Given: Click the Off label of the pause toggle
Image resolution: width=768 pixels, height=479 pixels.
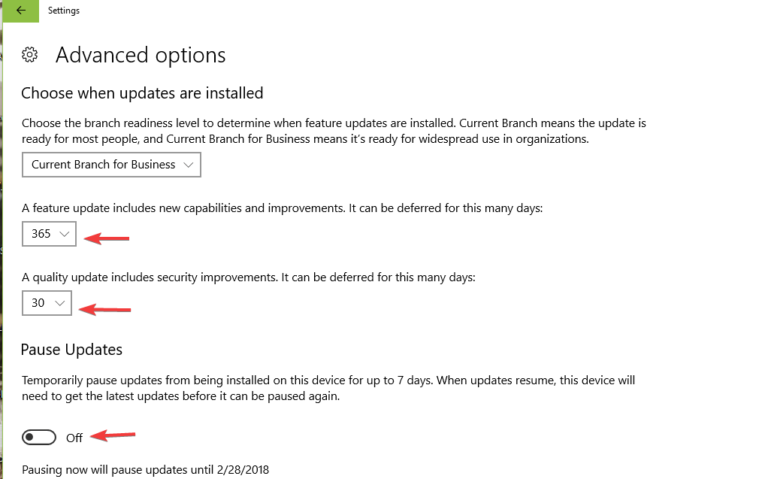Looking at the screenshot, I should (x=74, y=437).
